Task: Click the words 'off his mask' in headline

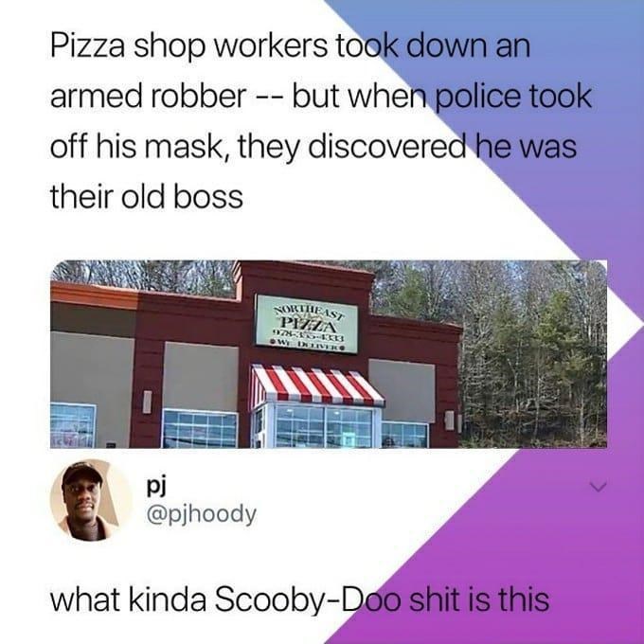Action: point(137,147)
